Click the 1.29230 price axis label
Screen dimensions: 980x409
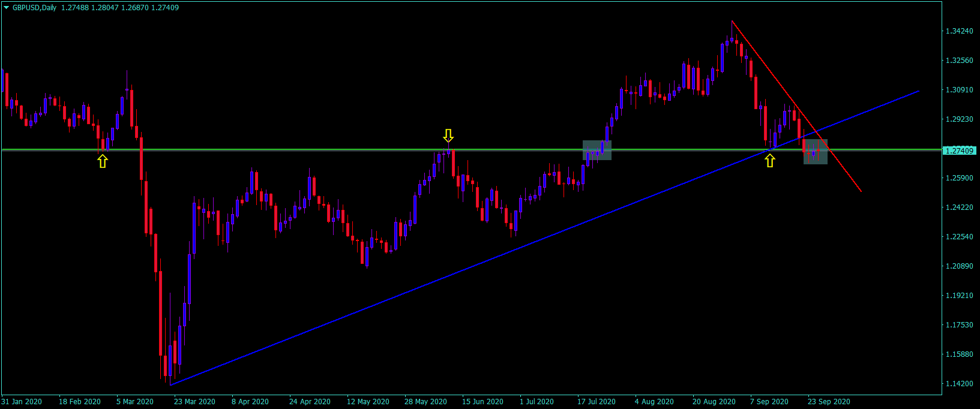959,119
